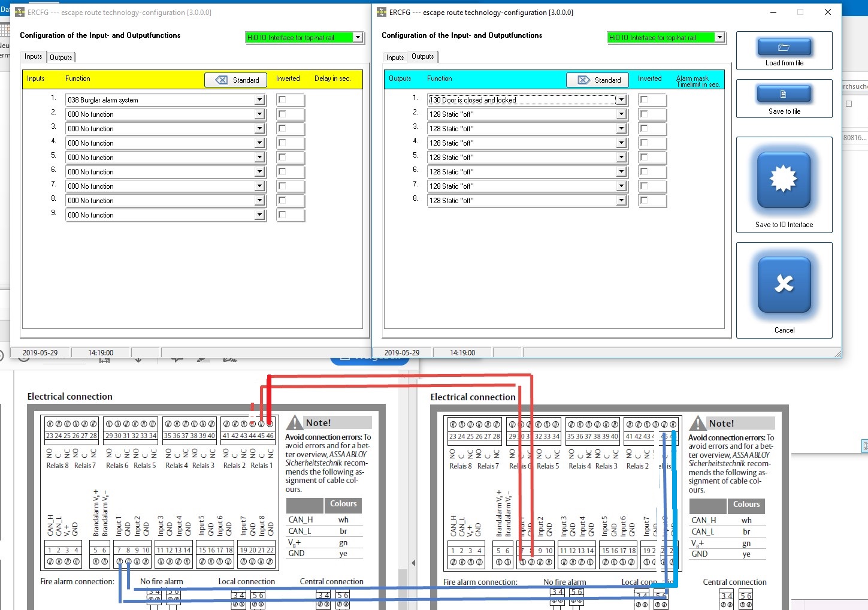
Task: Switch to the Outputs tab in left window
Action: 61,58
